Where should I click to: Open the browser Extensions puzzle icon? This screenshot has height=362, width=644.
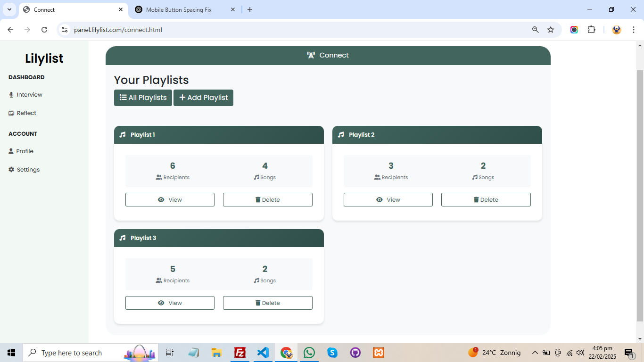[x=591, y=30]
